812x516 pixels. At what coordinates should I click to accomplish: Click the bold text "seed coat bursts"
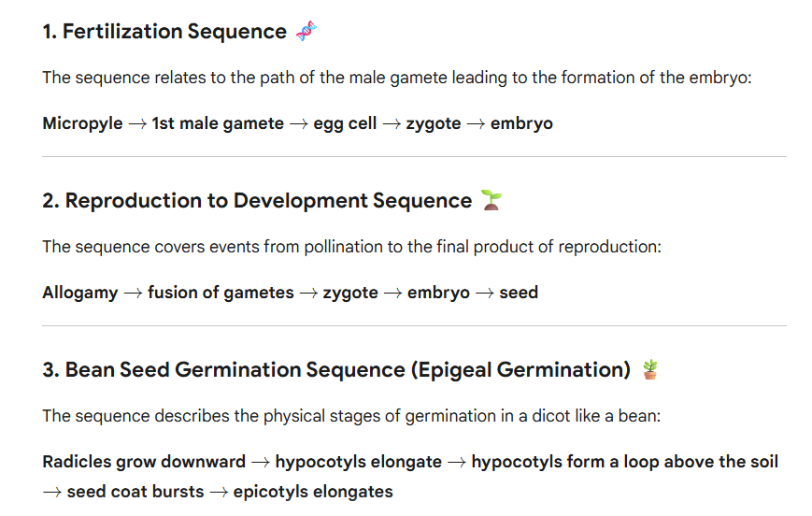(x=135, y=492)
